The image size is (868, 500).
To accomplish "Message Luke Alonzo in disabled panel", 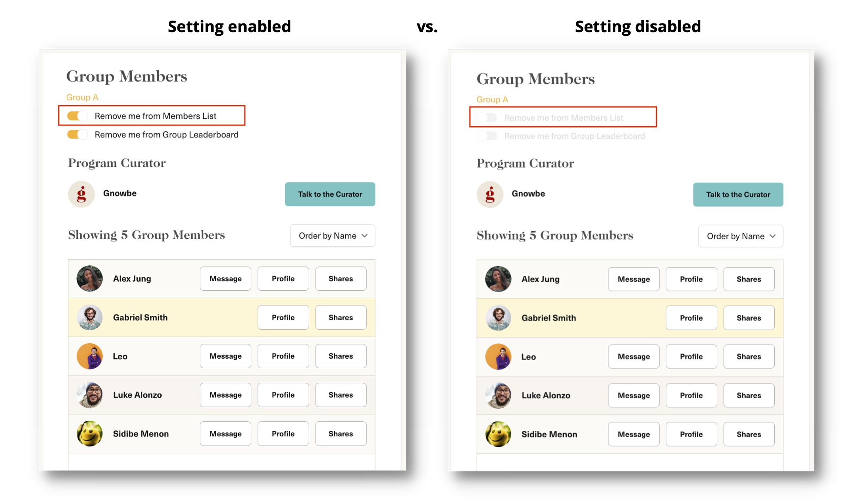I will [x=634, y=395].
